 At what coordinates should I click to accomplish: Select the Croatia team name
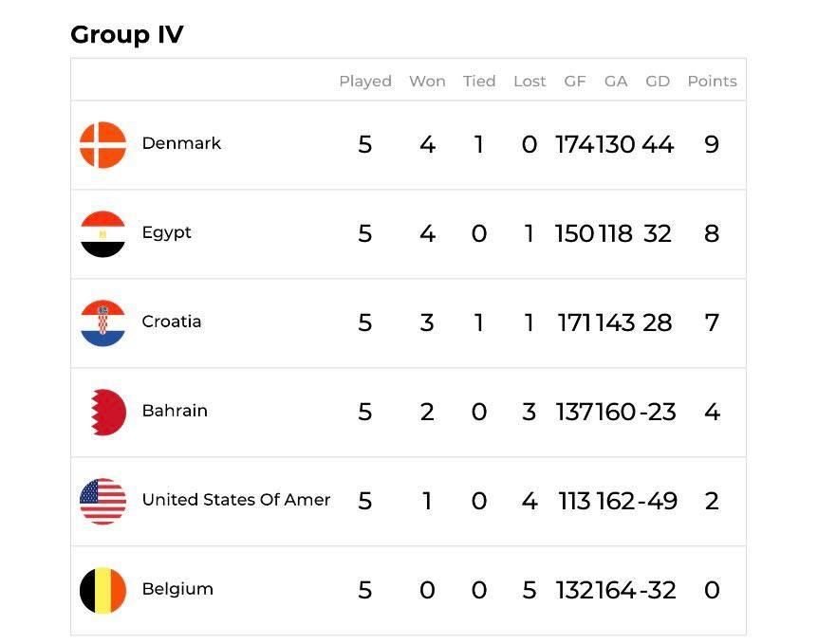172,322
